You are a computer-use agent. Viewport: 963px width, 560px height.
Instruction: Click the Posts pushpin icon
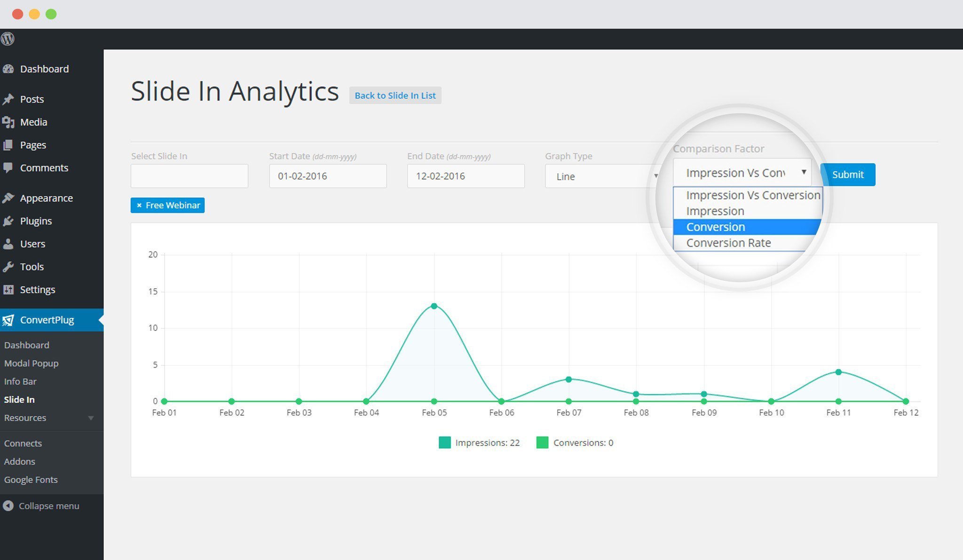[8, 99]
